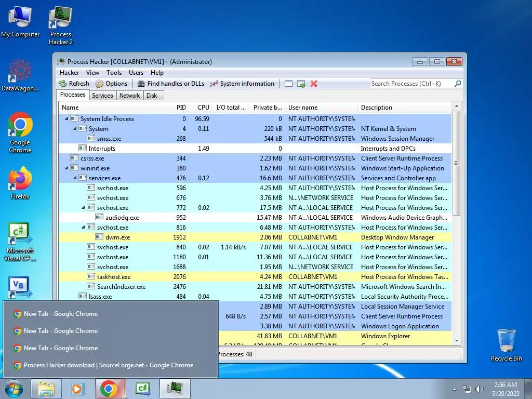Open the Help menu
Image resolution: width=532 pixels, height=399 pixels.
[x=157, y=73]
